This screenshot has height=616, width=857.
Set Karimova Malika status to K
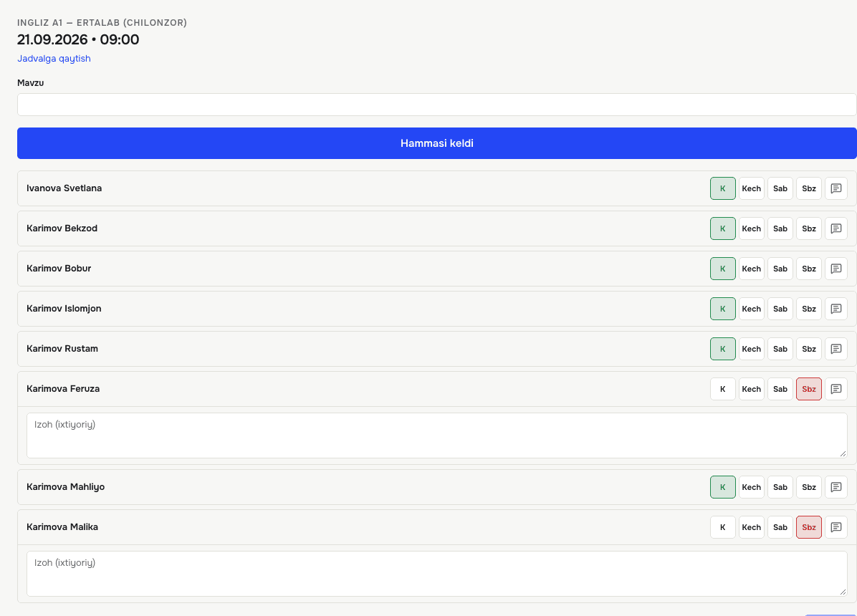pyautogui.click(x=722, y=527)
